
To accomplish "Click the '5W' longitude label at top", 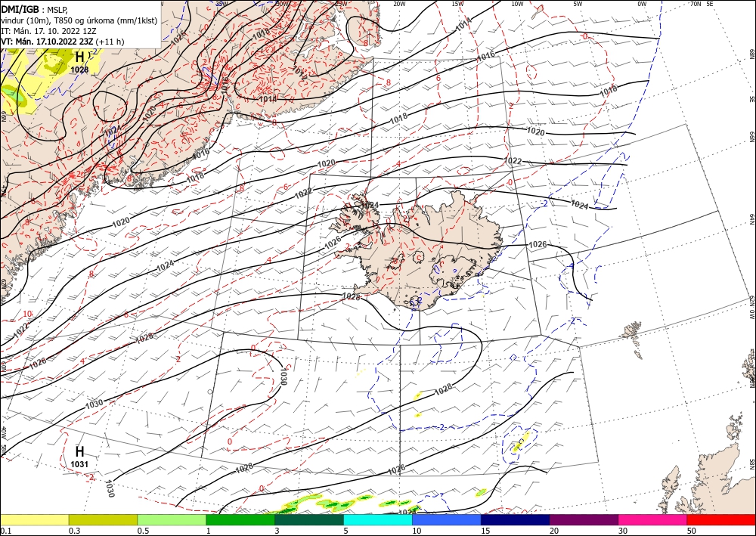I will coord(578,4).
